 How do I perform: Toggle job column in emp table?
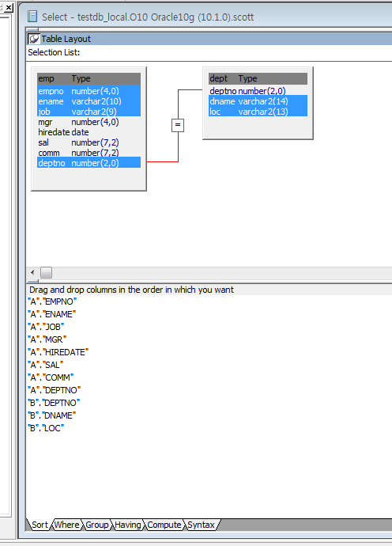click(x=89, y=112)
